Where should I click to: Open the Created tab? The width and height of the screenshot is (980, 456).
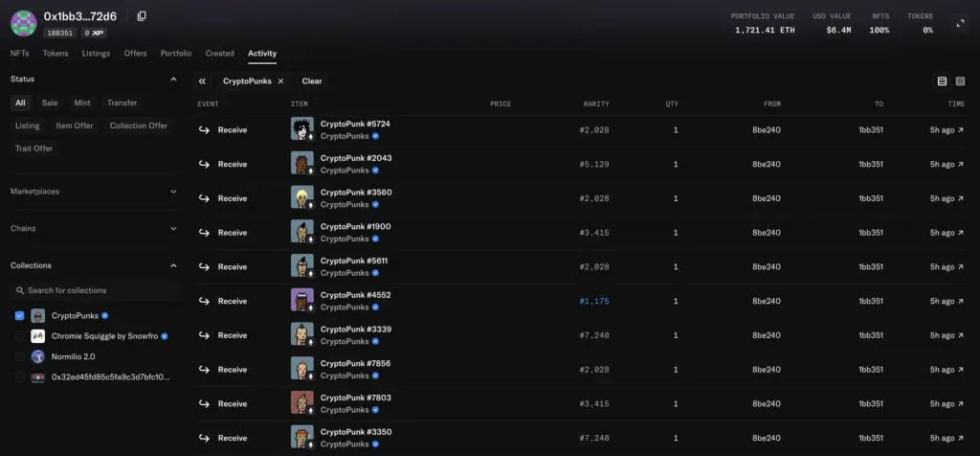coord(220,54)
